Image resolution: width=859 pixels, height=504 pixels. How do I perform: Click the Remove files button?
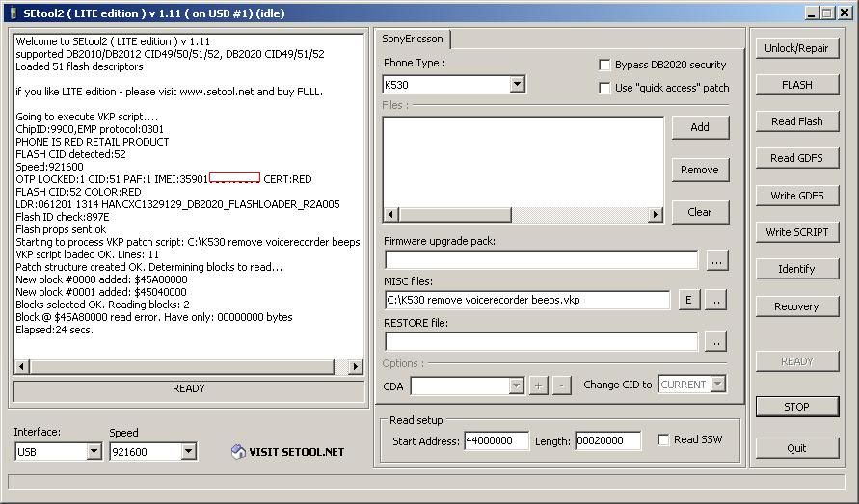coord(700,170)
